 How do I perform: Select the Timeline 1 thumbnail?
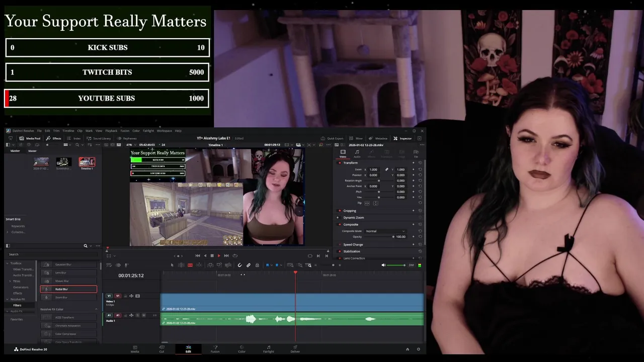87,162
